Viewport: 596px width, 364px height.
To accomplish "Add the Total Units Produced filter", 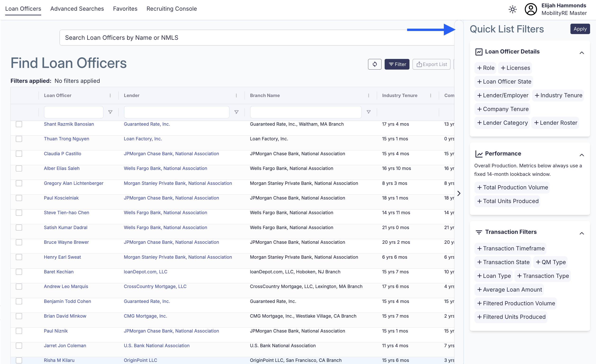I will [507, 201].
